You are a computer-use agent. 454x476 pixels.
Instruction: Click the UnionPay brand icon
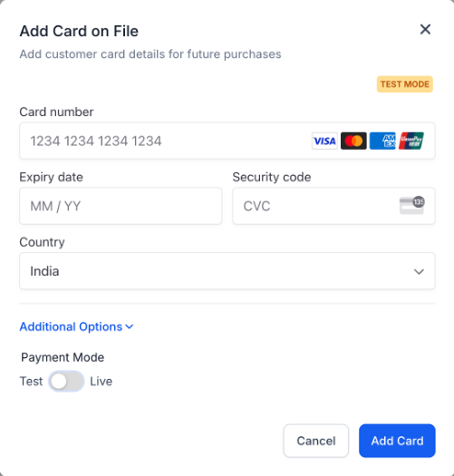(411, 141)
